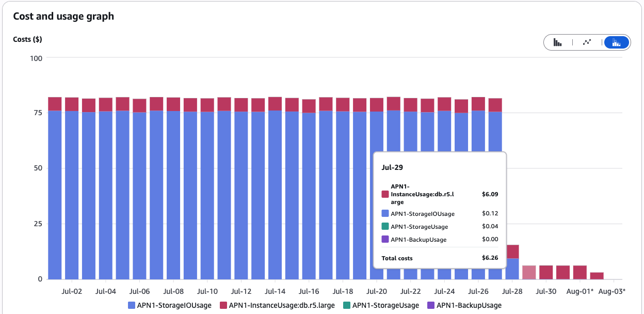The width and height of the screenshot is (644, 314).
Task: Click the Jul-18 x-axis date label
Action: tap(343, 291)
